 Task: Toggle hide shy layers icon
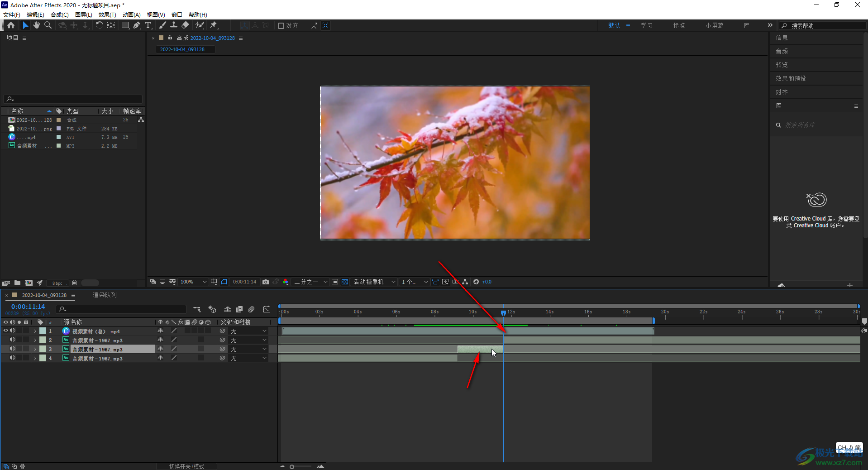[x=228, y=309]
